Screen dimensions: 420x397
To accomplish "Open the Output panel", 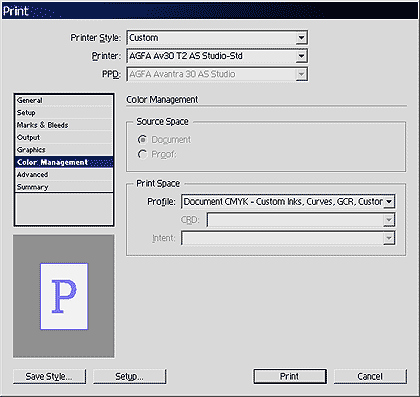I will coord(64,137).
